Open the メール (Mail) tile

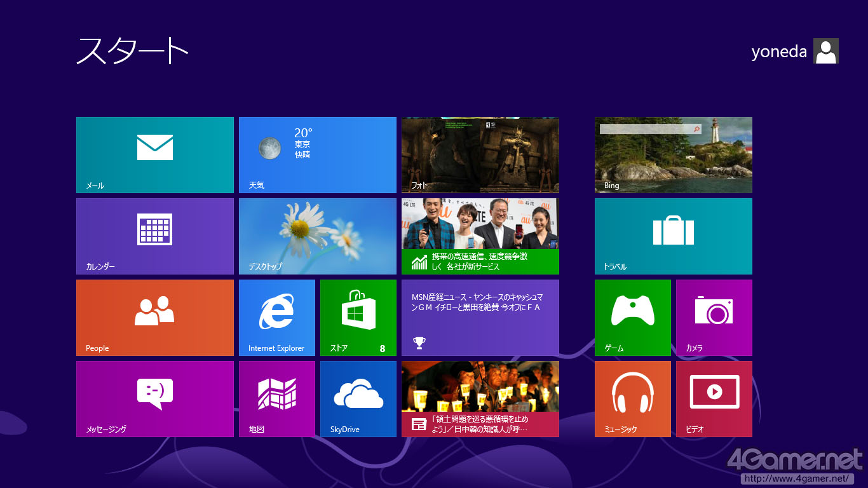tap(155, 155)
